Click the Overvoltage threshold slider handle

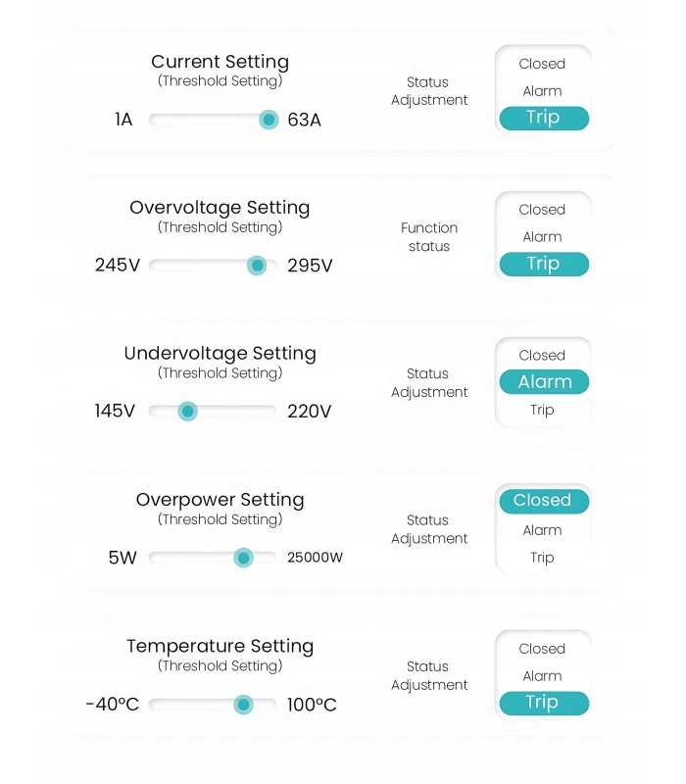click(257, 266)
